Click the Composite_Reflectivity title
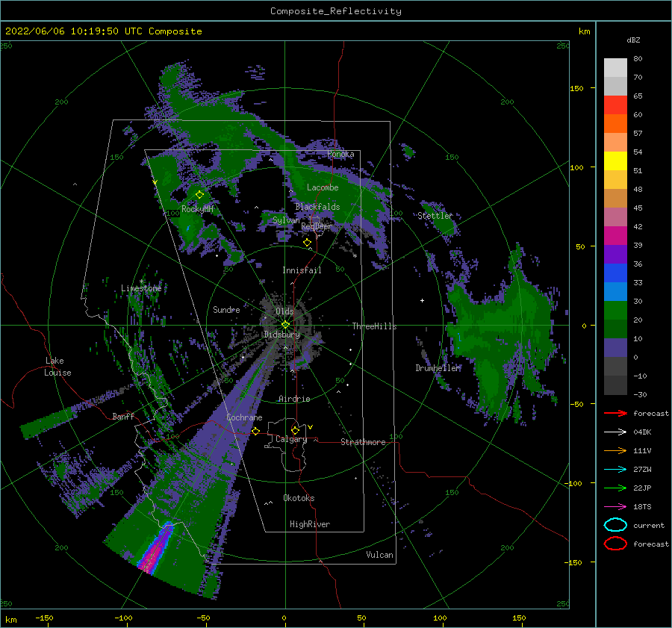The image size is (672, 628). pos(335,11)
